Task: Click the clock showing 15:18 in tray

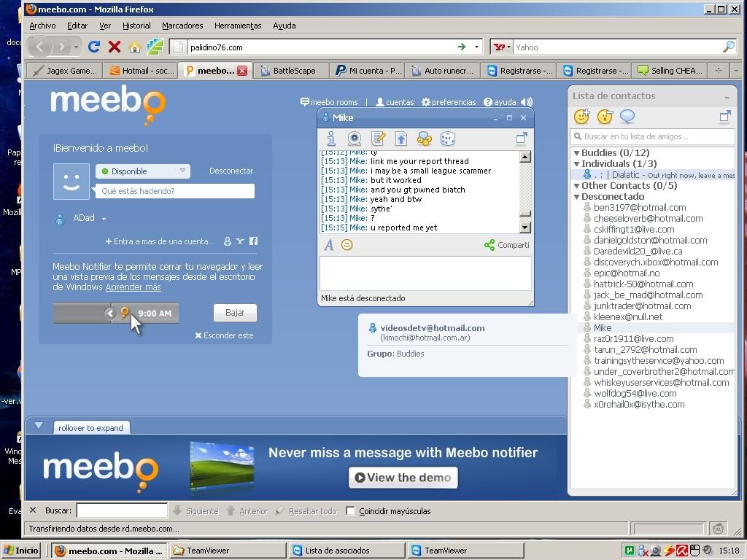Action: pyautogui.click(x=729, y=551)
